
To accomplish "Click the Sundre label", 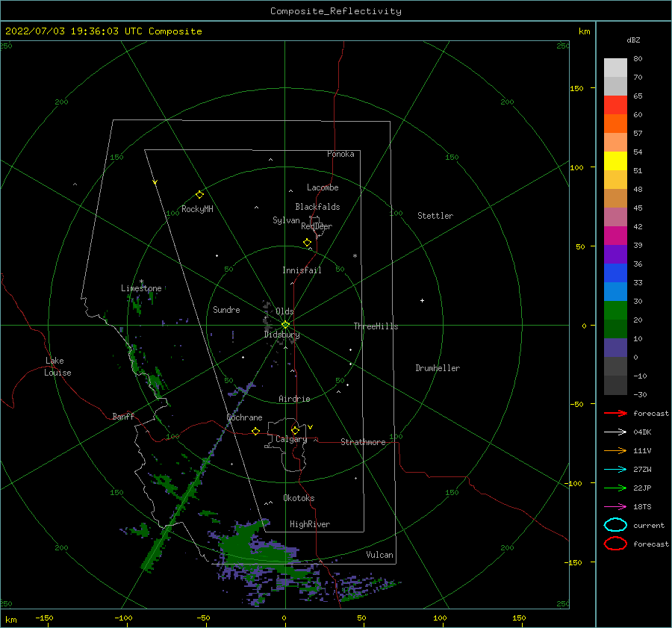I will 226,309.
